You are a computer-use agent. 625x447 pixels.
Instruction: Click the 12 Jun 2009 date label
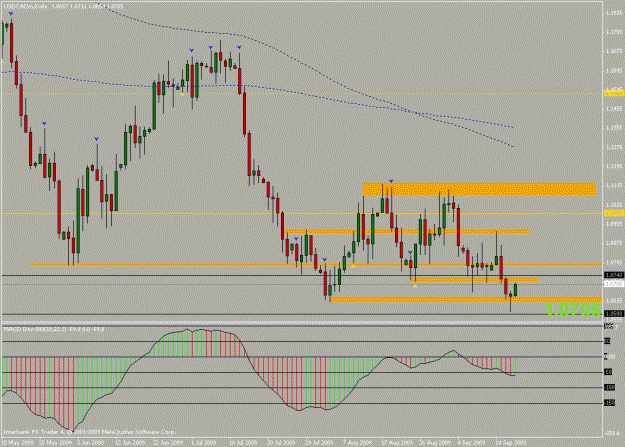coord(130,443)
